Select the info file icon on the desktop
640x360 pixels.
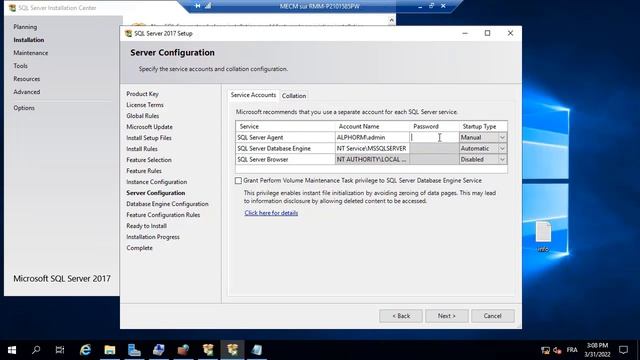coord(543,237)
